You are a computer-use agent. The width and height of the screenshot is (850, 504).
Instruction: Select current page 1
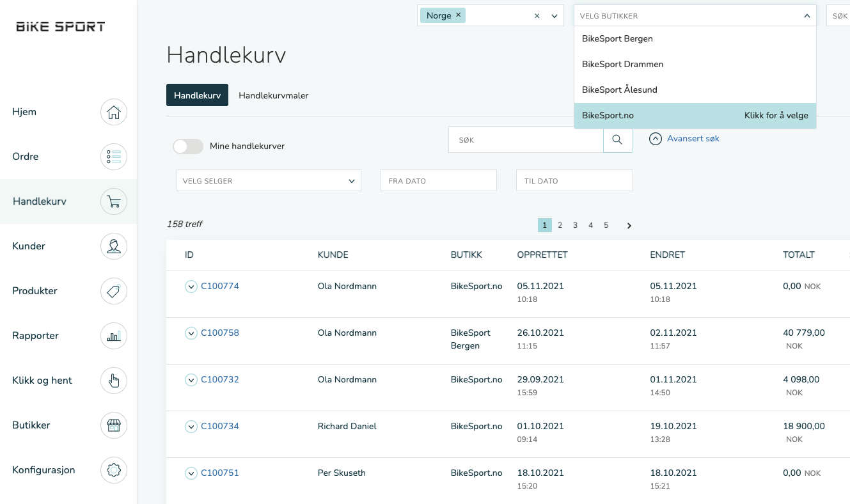click(x=544, y=225)
